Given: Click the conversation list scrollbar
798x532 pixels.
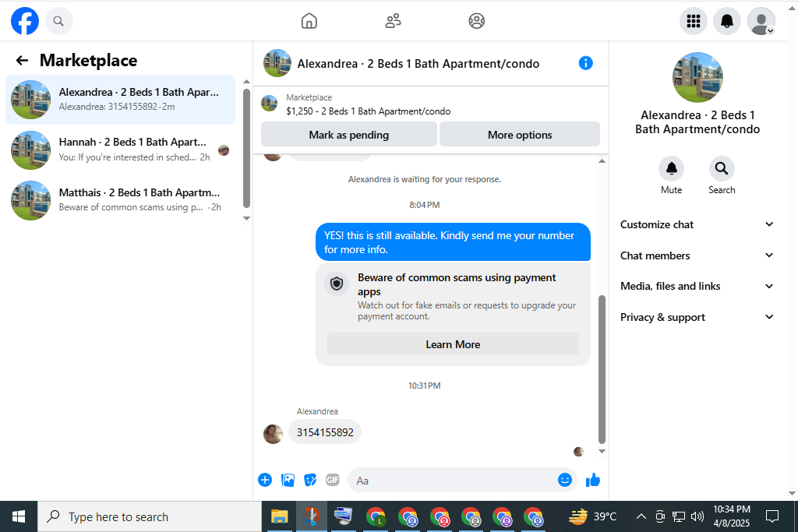Looking at the screenshot, I should [246, 149].
